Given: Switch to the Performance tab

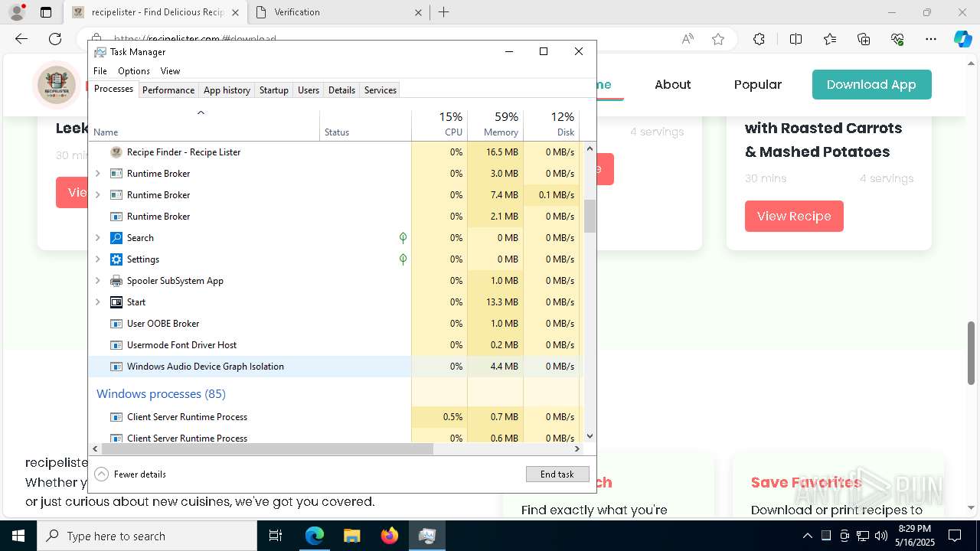Looking at the screenshot, I should (x=168, y=90).
